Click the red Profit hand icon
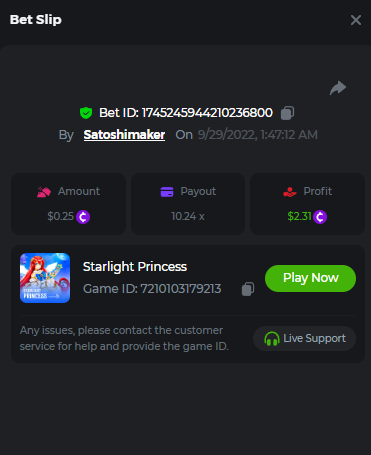Screen dimensions: 371x455 pyautogui.click(x=290, y=192)
